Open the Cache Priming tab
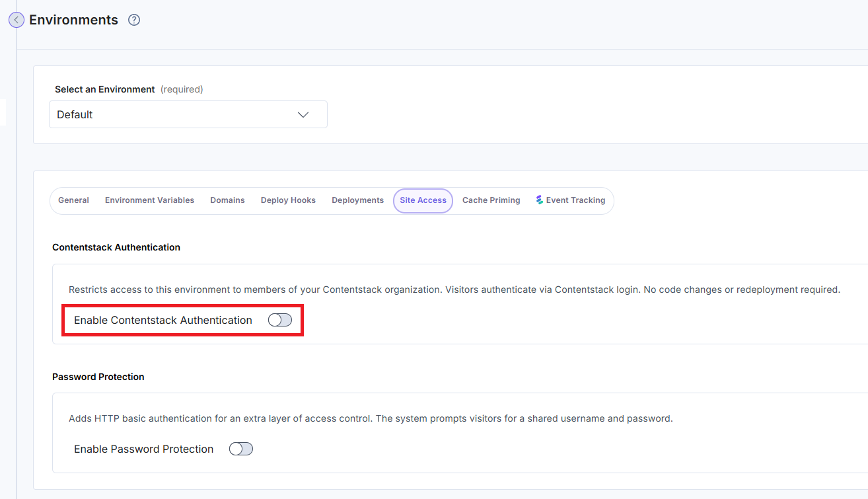This screenshot has height=499, width=868. click(x=491, y=200)
